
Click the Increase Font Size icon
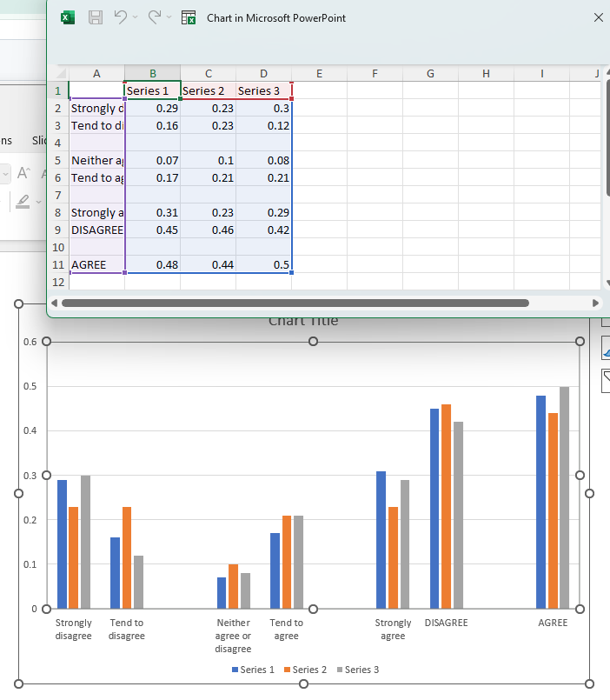[x=23, y=174]
